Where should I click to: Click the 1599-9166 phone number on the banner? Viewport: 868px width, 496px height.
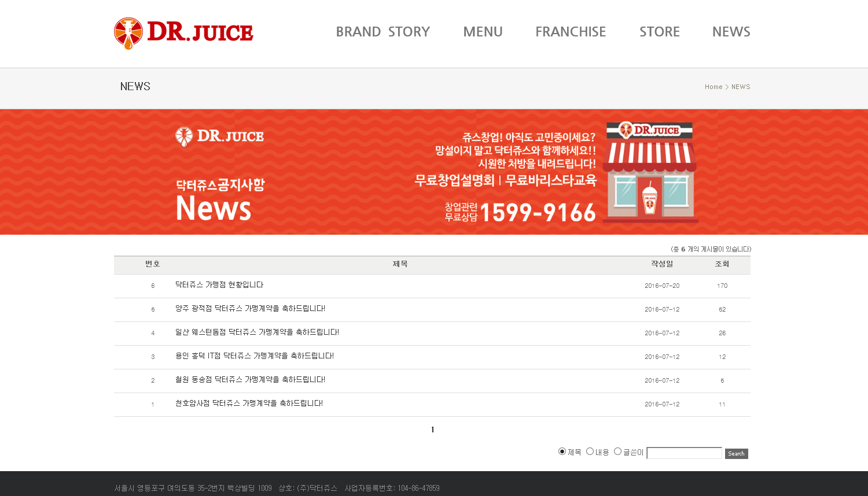(x=538, y=212)
